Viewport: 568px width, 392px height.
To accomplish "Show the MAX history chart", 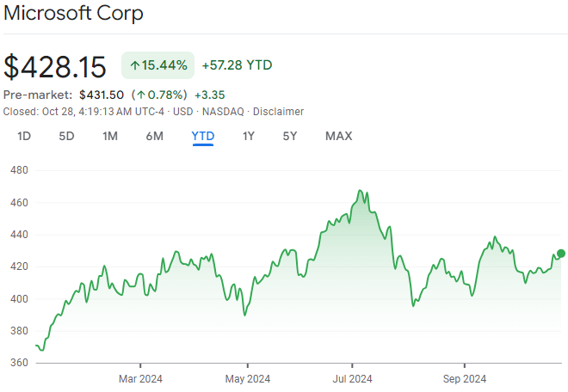I will point(339,136).
